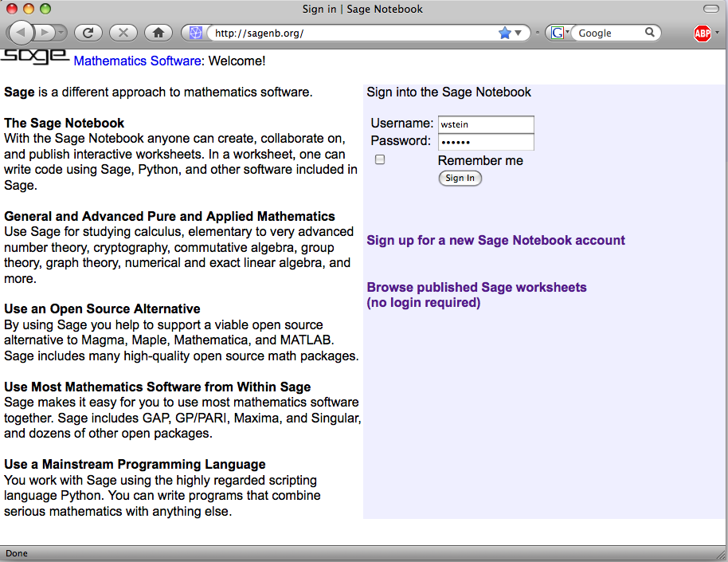Open history dropdown beside forward button
This screenshot has height=562, width=728.
point(61,33)
